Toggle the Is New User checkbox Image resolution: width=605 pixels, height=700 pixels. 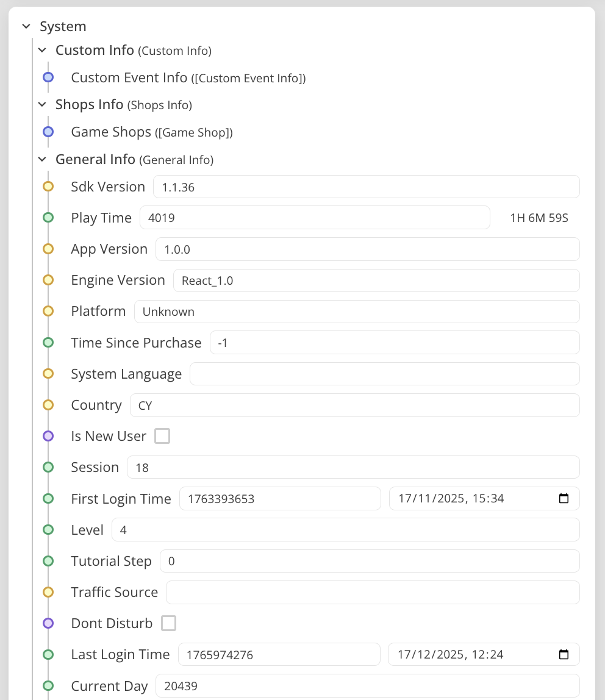pos(162,436)
